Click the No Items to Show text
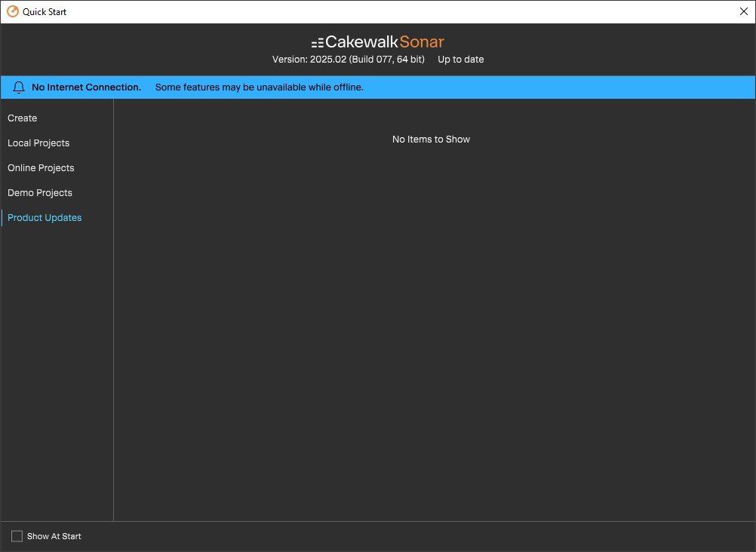Screen dimensions: 756x552 [x=431, y=140]
